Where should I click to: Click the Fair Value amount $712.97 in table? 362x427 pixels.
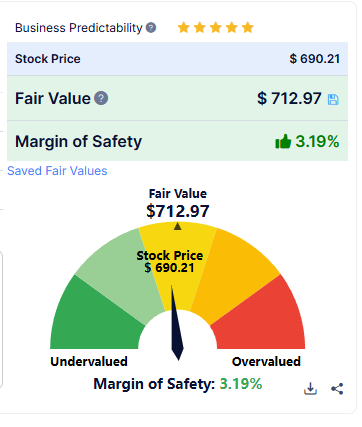point(289,99)
